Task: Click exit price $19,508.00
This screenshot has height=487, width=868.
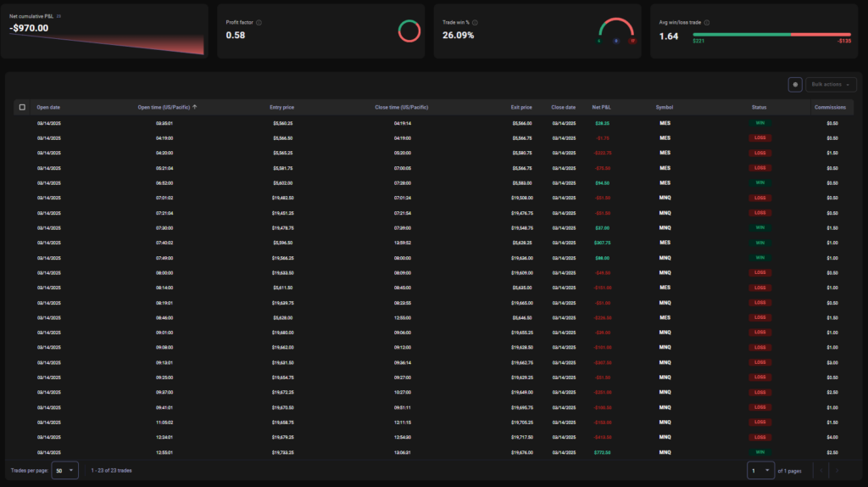Action: tap(521, 198)
